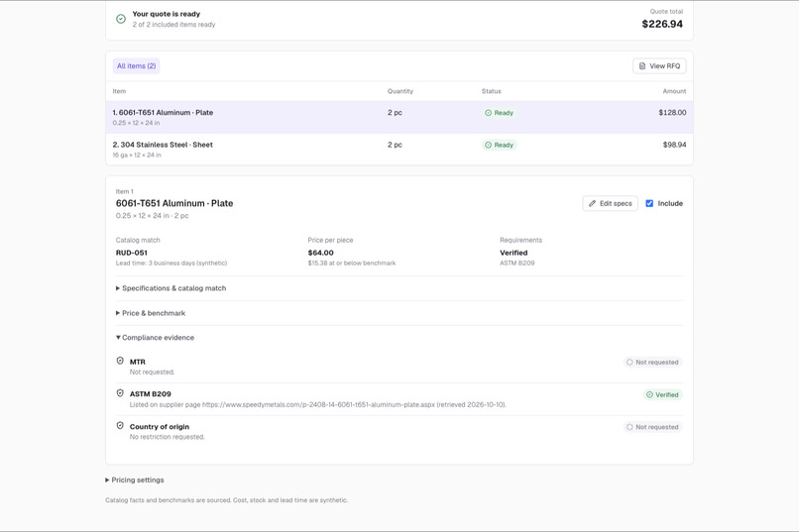Select the All items (2) tab
The image size is (799, 532).
tap(136, 66)
